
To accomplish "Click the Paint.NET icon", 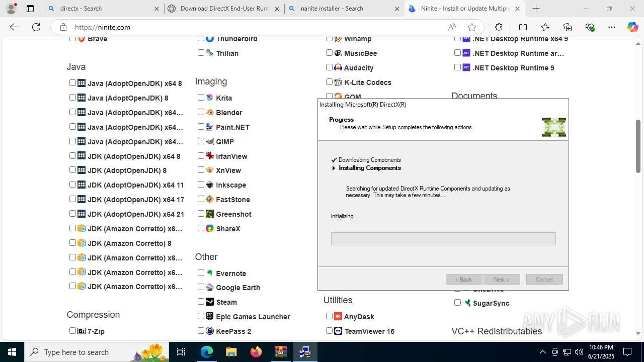I will point(210,127).
